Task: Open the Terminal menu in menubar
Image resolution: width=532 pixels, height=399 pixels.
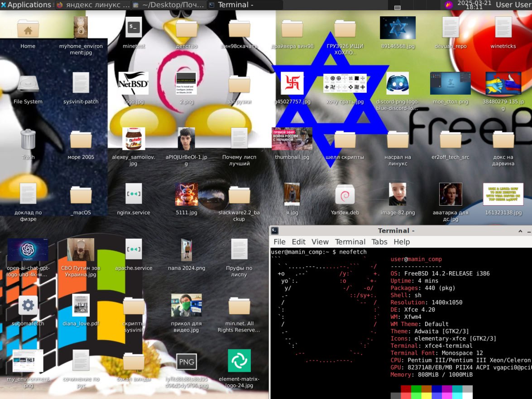Action: point(350,242)
